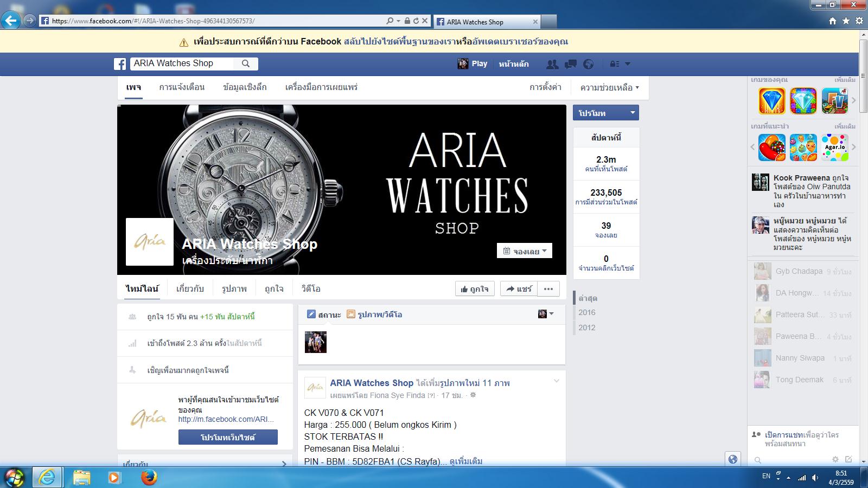
Task: Click the refresh icon in address bar
Action: coord(416,21)
